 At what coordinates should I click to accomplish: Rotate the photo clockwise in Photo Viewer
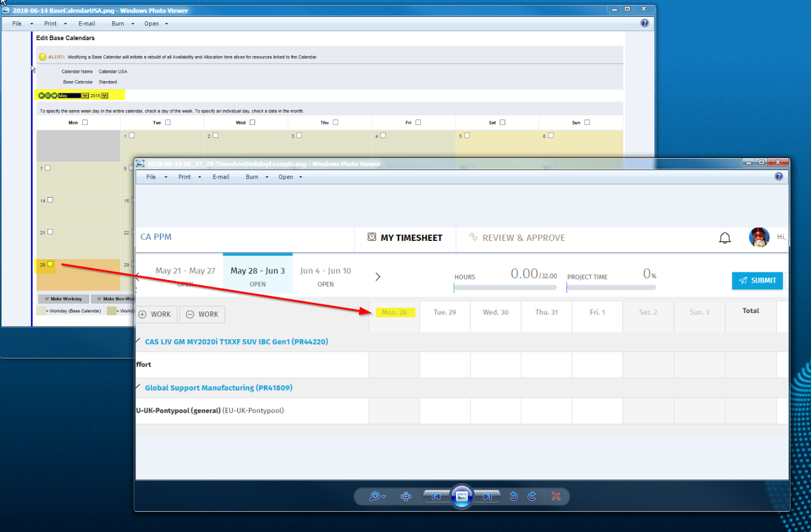[x=531, y=496]
